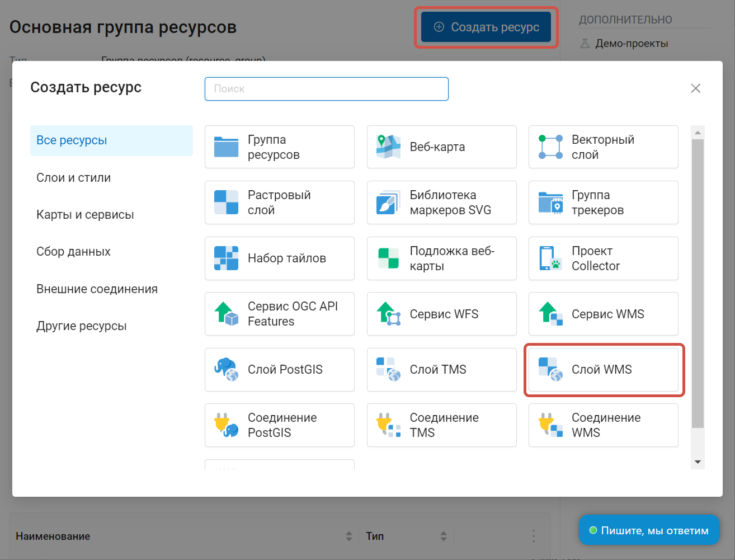Choose the Набор тайлов label
The height and width of the screenshot is (560, 735).
pyautogui.click(x=287, y=258)
